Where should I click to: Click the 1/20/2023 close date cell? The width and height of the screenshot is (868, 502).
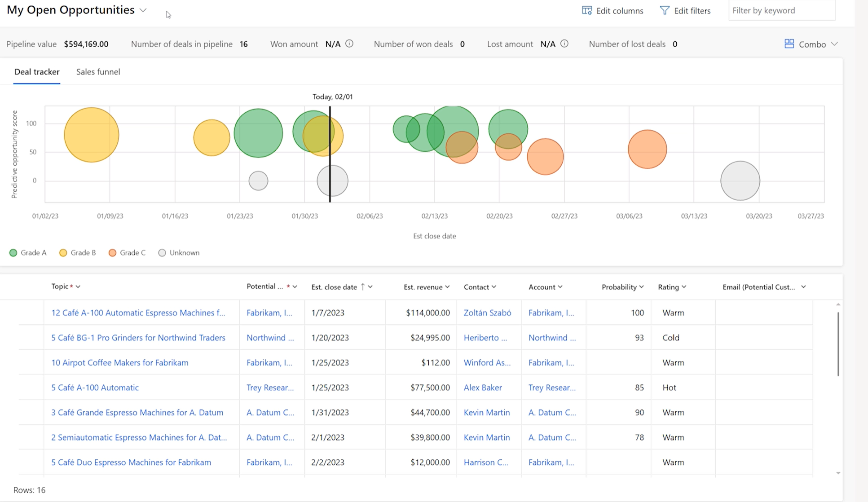[345, 338]
